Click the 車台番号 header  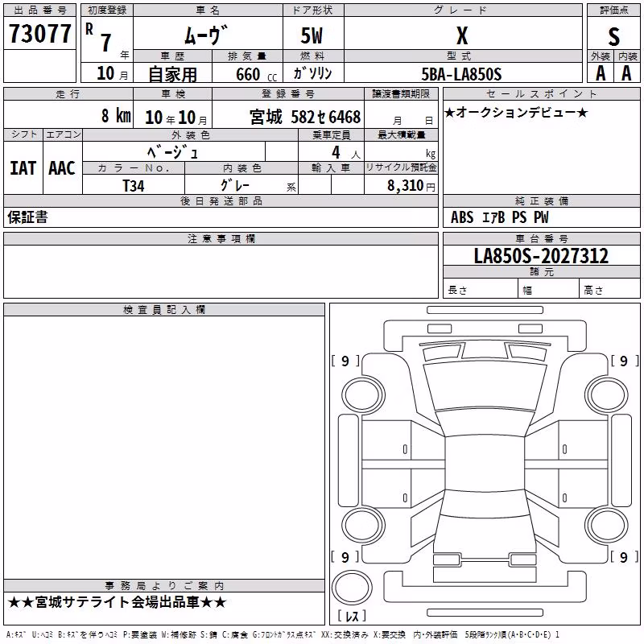[x=541, y=238]
